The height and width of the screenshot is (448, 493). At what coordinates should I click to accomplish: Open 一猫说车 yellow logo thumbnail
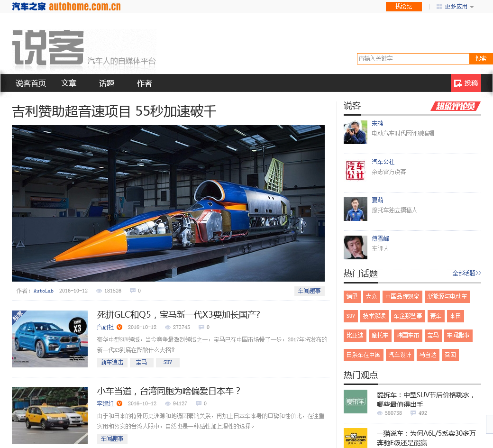tap(355, 438)
